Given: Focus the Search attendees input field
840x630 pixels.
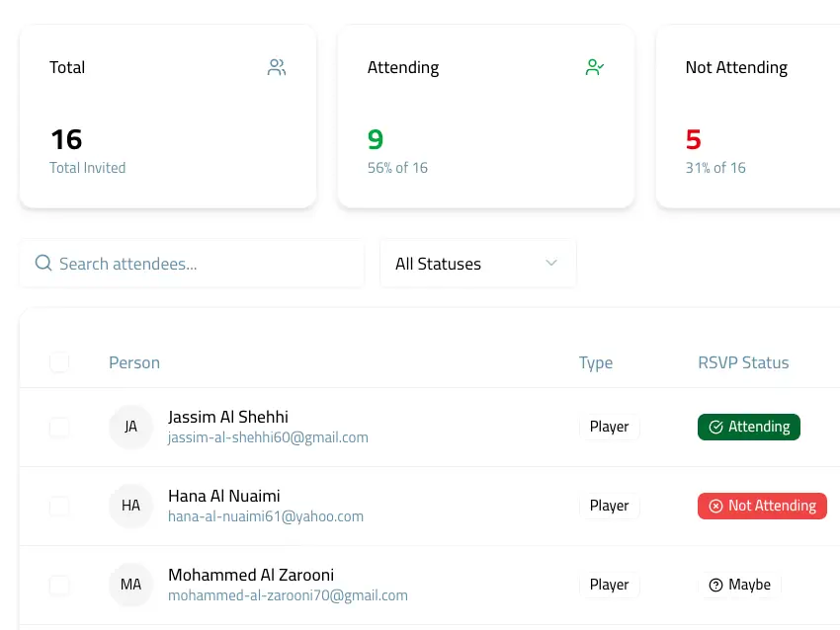Looking at the screenshot, I should (203, 264).
